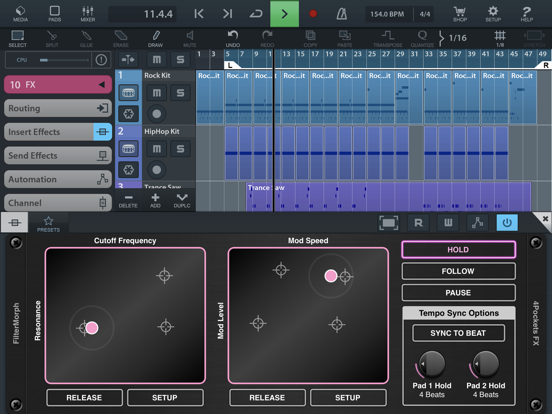Click the Paste icon
The width and height of the screenshot is (552, 414).
[x=345, y=39]
